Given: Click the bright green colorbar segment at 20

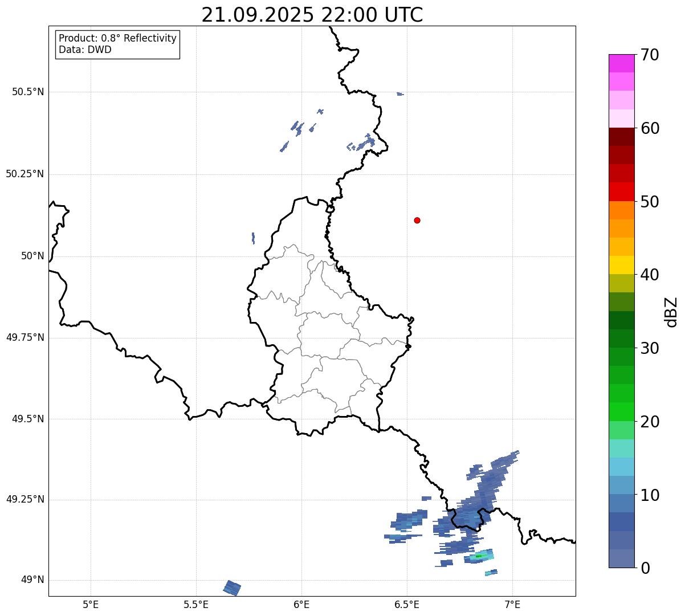Looking at the screenshot, I should point(621,412).
